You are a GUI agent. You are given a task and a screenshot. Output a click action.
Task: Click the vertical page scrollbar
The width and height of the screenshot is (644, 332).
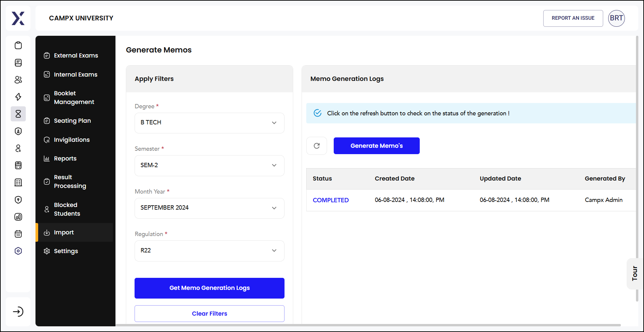click(x=637, y=169)
